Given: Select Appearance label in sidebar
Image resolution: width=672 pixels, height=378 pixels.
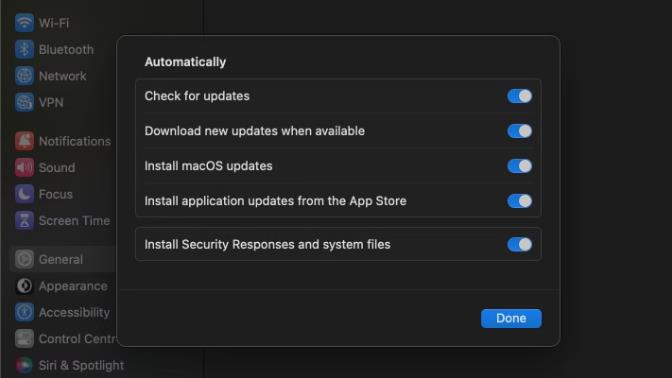Looking at the screenshot, I should (73, 286).
